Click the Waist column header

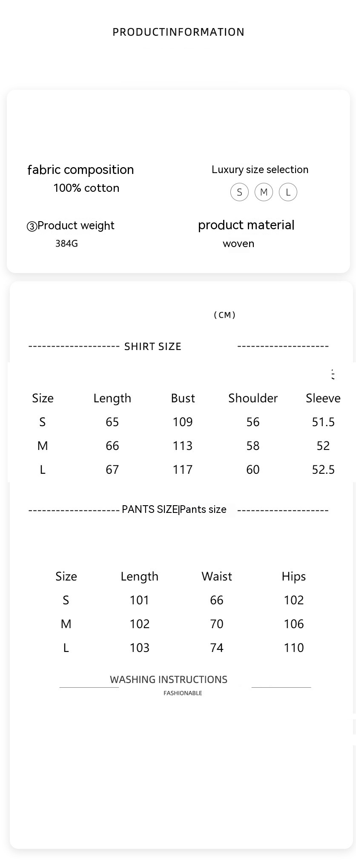pos(217,576)
